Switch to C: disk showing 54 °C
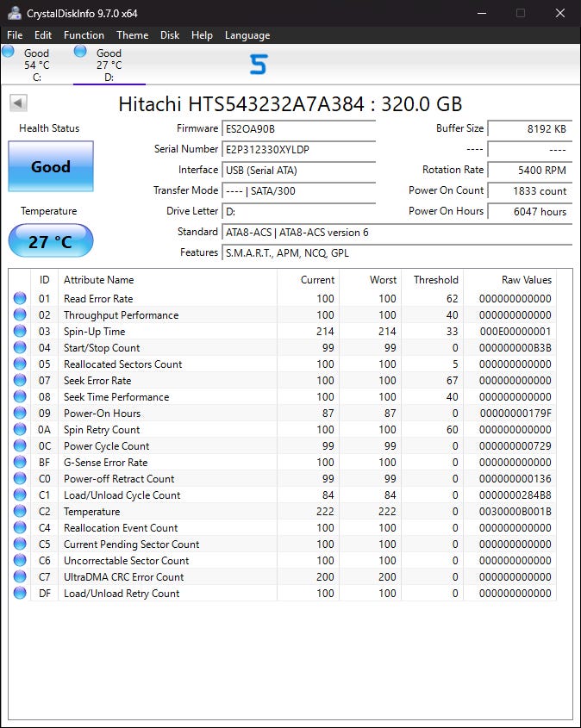 [37, 65]
